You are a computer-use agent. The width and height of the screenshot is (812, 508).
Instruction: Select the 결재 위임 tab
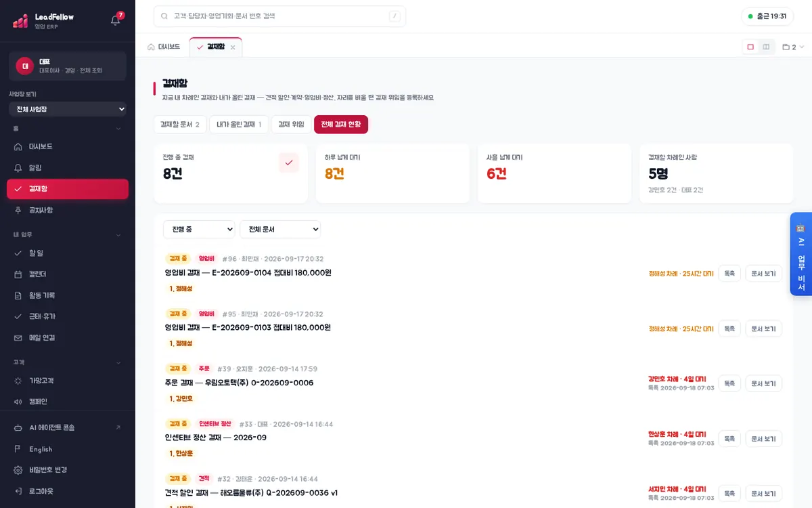tap(291, 125)
